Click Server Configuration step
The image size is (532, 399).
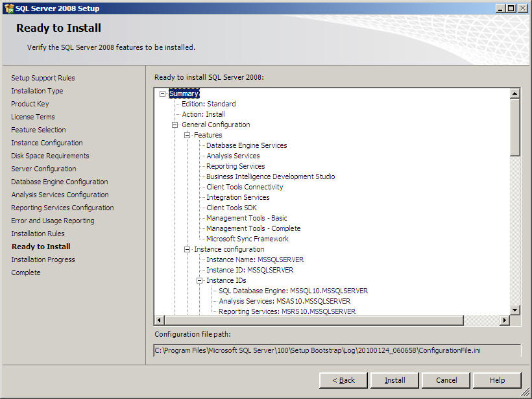click(x=43, y=169)
